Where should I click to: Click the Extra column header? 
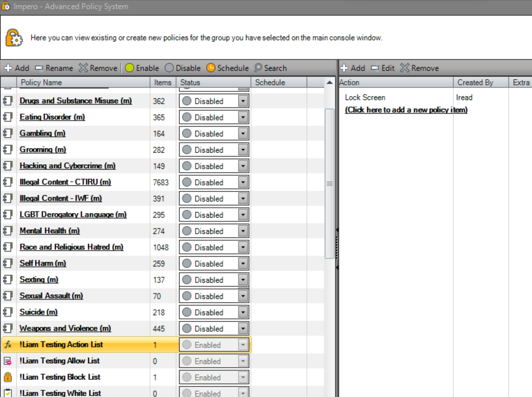pos(520,82)
